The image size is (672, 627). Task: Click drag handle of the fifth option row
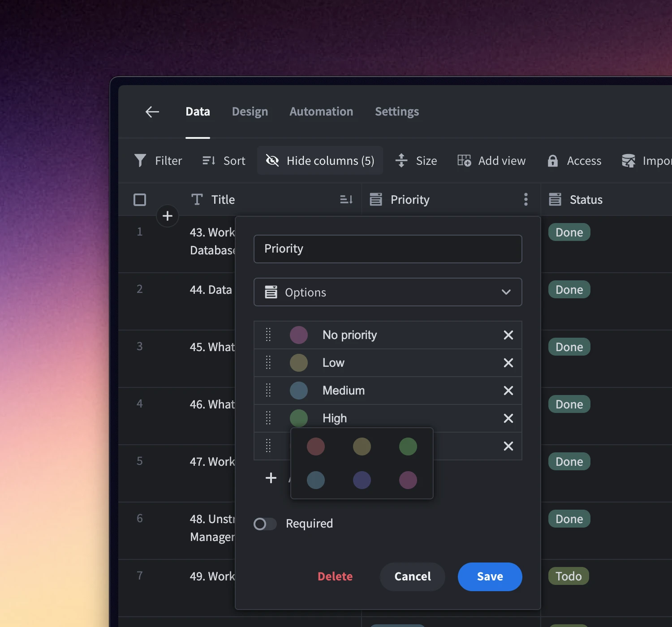point(268,446)
